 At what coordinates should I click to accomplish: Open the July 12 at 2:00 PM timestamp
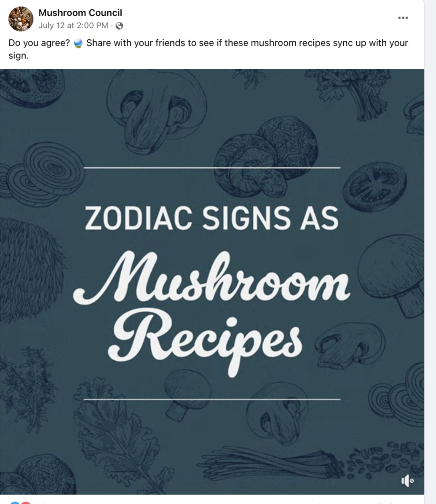(73, 26)
